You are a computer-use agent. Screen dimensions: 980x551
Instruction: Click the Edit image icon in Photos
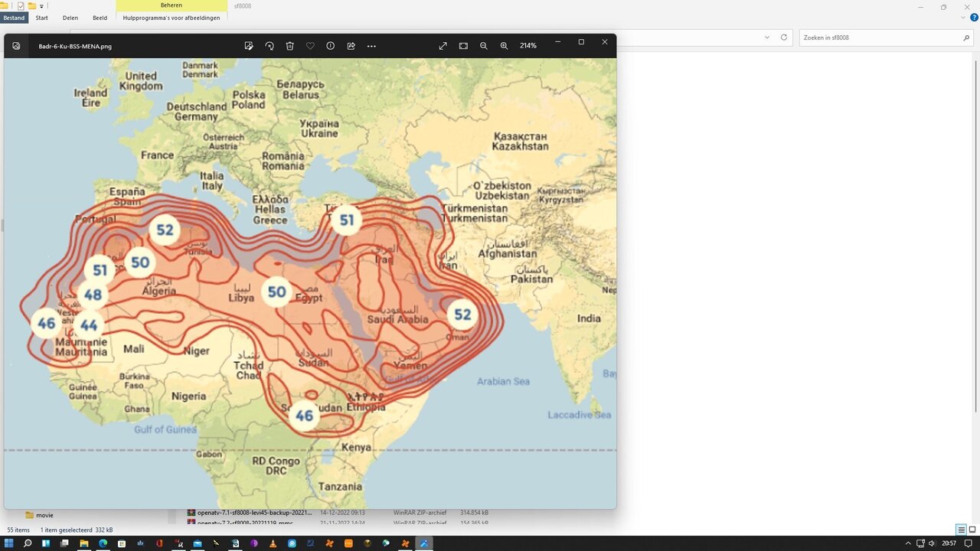click(249, 46)
